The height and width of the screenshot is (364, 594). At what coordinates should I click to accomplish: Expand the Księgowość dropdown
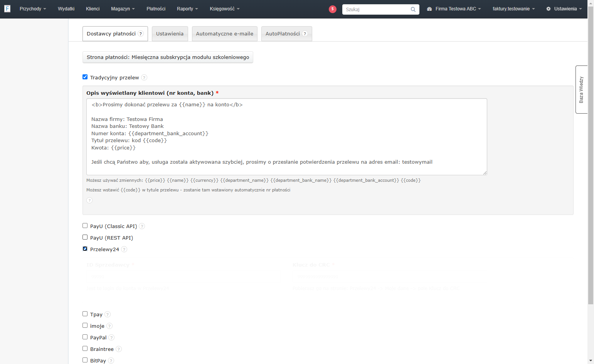click(x=225, y=9)
